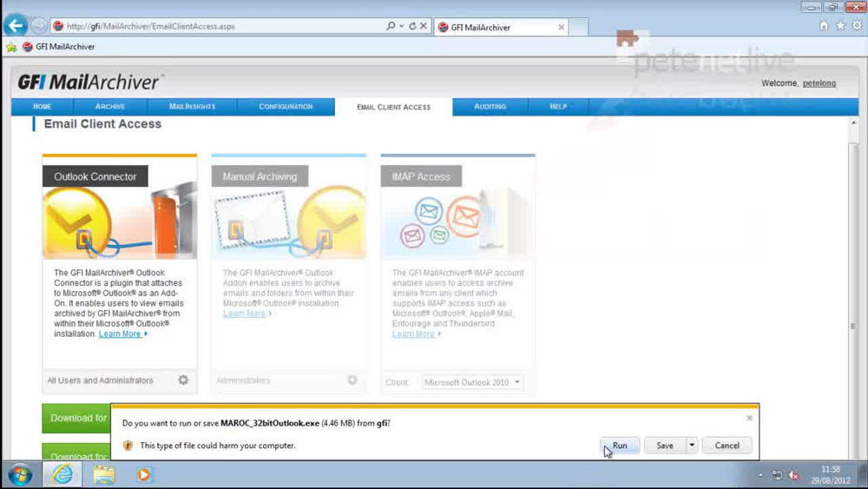
Task: Click Internet Explorer taskbar icon
Action: coord(62,474)
